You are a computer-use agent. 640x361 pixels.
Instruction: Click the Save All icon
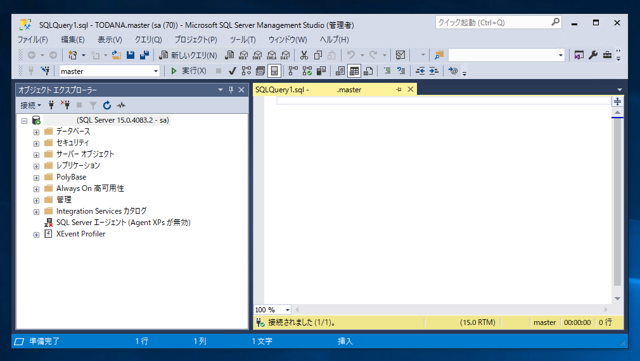coord(144,55)
